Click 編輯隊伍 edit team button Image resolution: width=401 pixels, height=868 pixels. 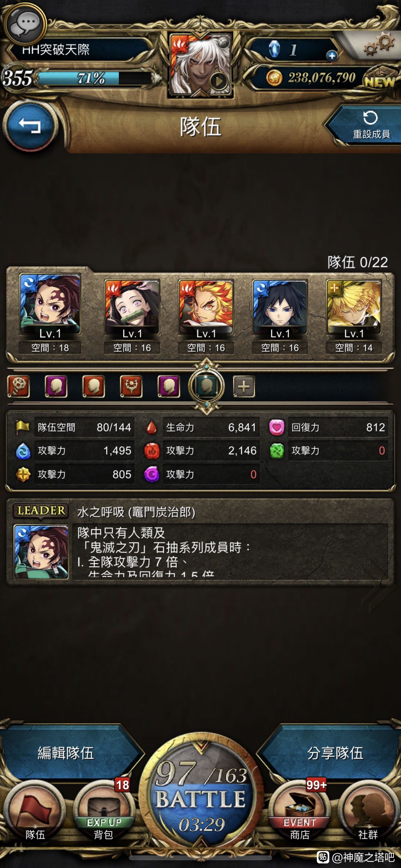click(x=67, y=752)
